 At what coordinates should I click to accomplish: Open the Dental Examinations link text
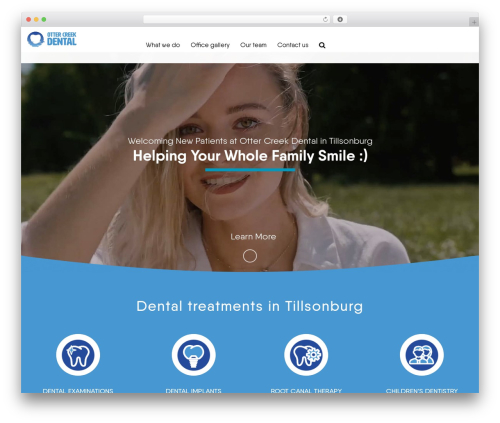[78, 391]
